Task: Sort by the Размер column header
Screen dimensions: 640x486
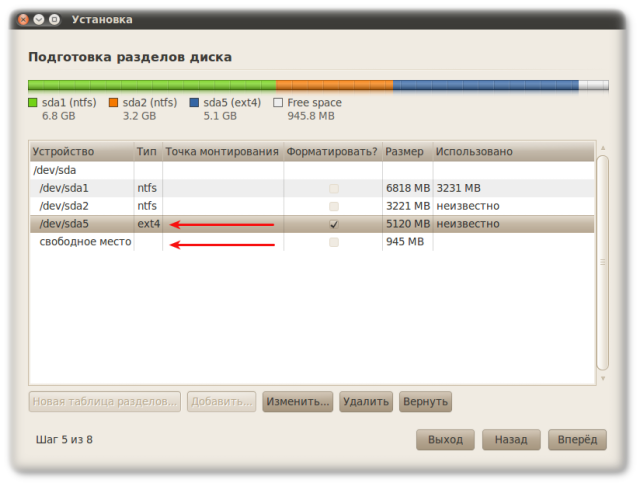Action: point(405,152)
